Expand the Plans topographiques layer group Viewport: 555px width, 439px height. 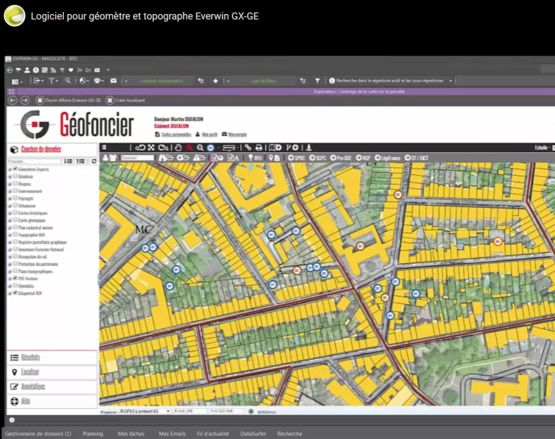pyautogui.click(x=10, y=271)
